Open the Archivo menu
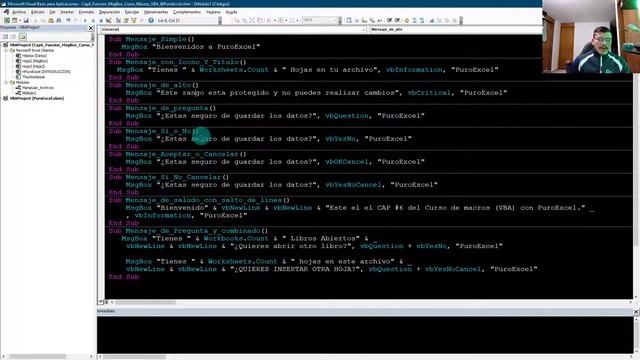The width and height of the screenshot is (640, 360). 19,12
